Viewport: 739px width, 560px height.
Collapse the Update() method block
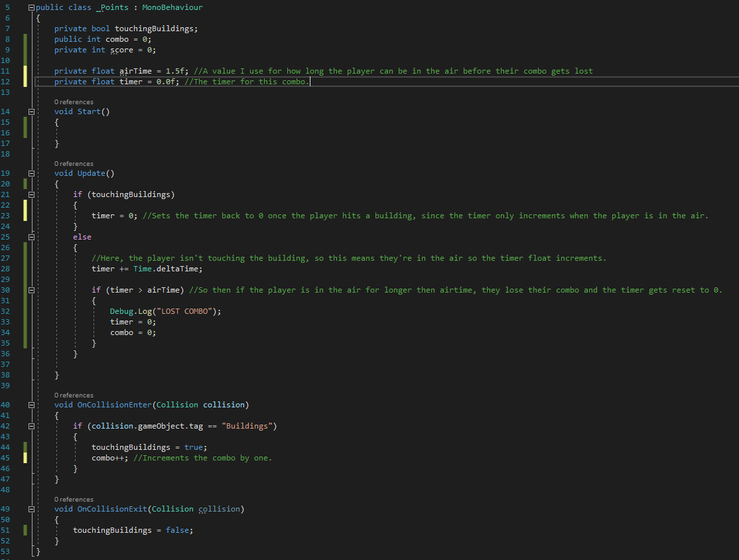(x=31, y=173)
